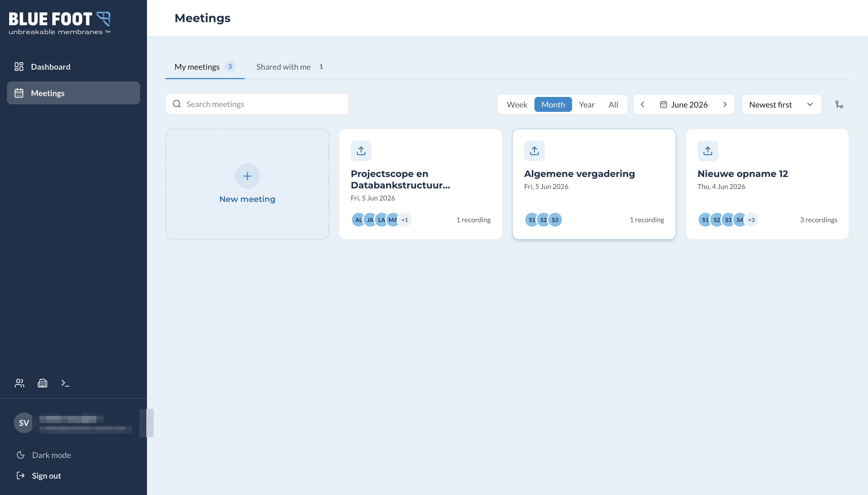Viewport: 868px width, 495px height.
Task: Click the Blue Foot logo
Action: point(59,23)
